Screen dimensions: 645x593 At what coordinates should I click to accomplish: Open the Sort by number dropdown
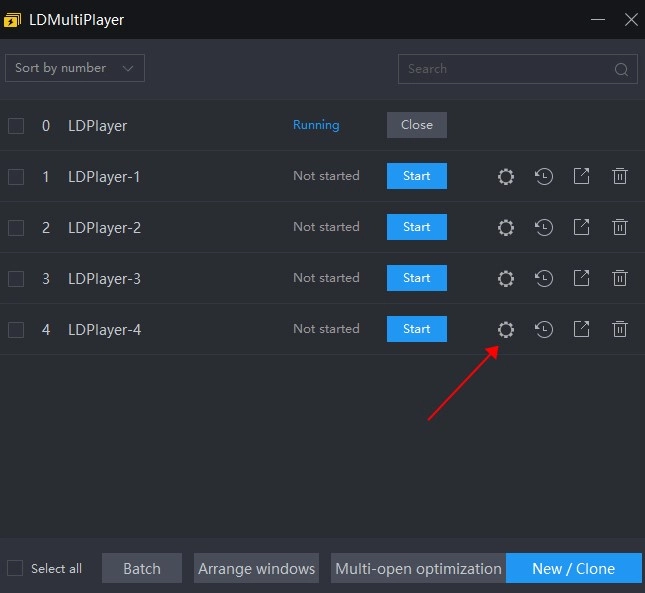75,68
